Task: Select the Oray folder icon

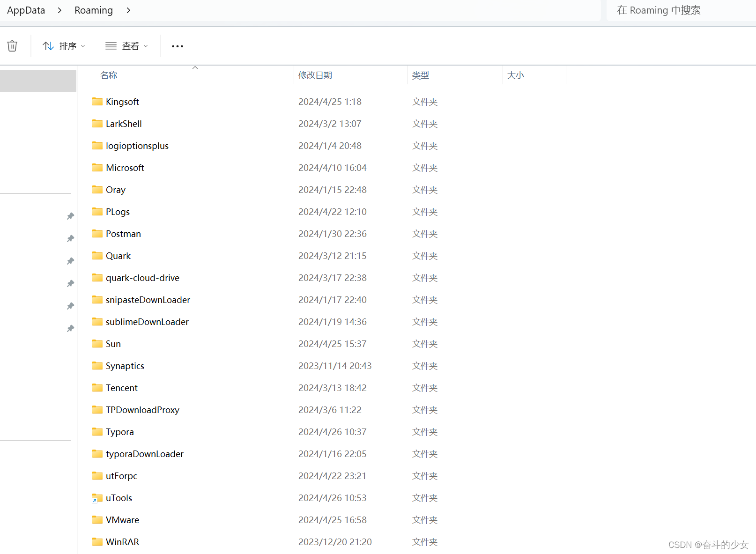Action: coord(97,190)
